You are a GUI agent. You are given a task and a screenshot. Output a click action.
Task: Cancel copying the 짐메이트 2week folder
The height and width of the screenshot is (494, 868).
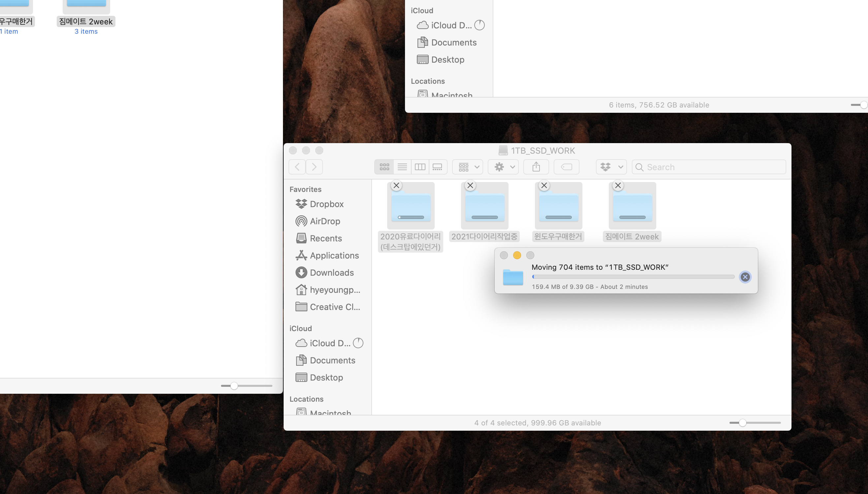[618, 186]
